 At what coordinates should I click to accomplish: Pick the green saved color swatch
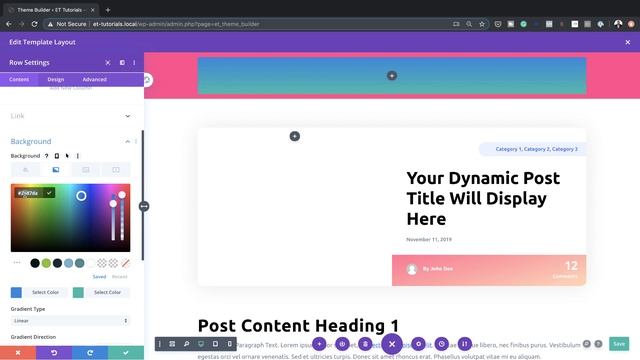(x=46, y=263)
